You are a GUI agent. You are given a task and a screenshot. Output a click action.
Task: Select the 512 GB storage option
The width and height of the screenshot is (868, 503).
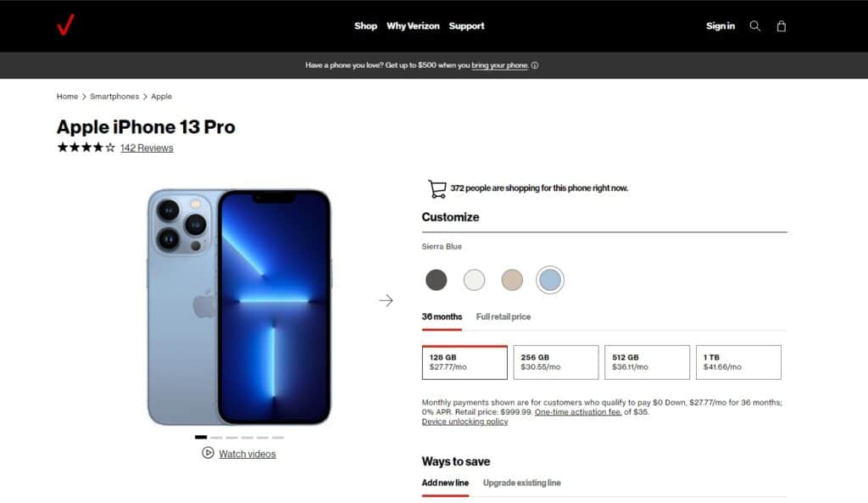coord(647,362)
